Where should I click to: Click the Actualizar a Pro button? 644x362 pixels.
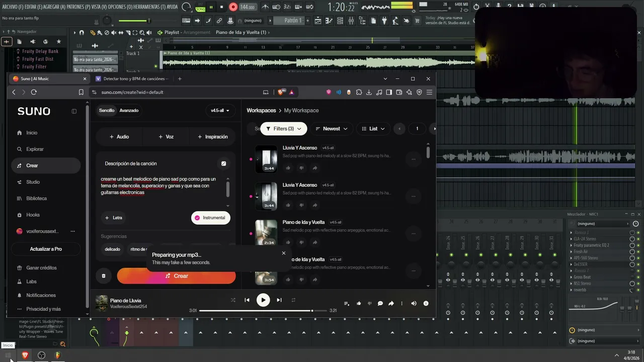click(46, 249)
